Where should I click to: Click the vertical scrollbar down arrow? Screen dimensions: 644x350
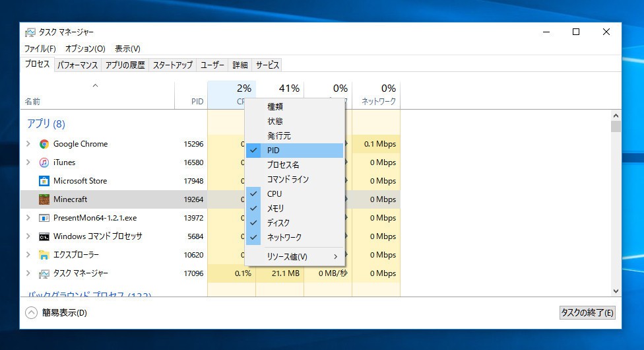click(x=616, y=291)
